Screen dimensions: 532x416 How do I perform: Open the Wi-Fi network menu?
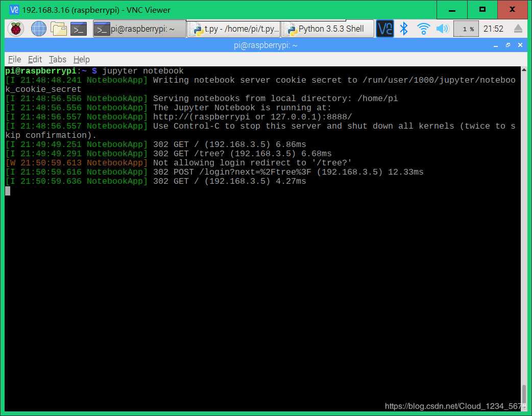(423, 29)
